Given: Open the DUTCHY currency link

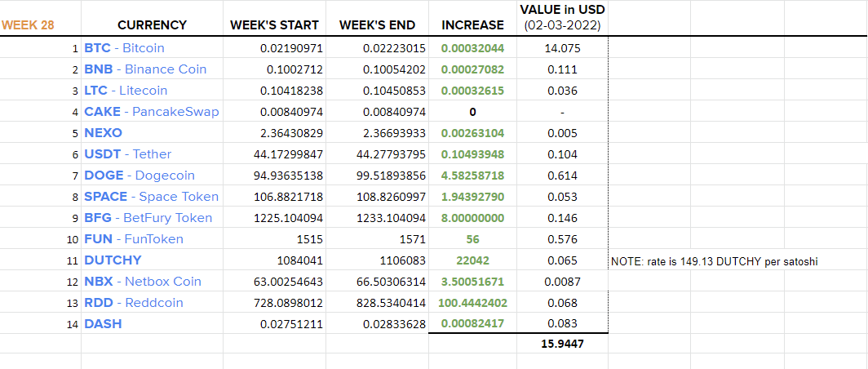Looking at the screenshot, I should (x=113, y=260).
